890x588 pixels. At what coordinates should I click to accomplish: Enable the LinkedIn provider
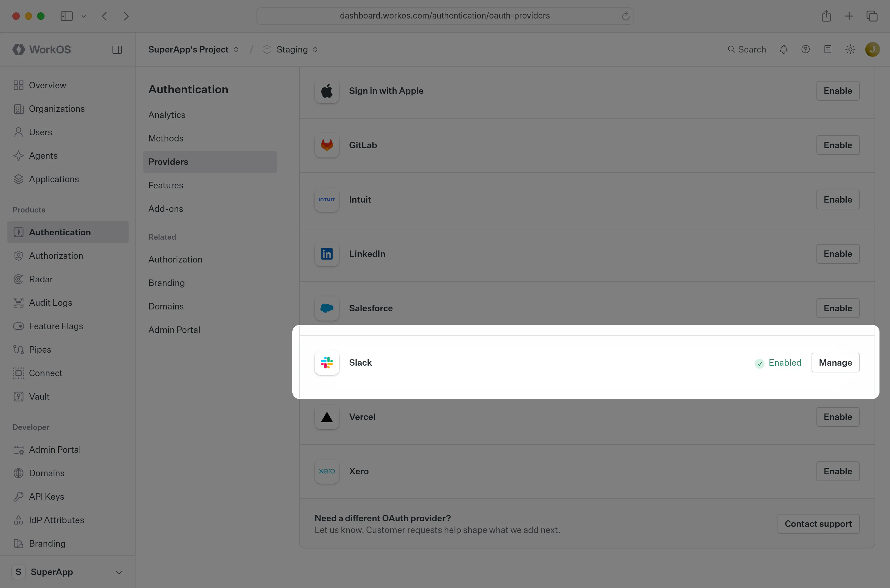838,254
